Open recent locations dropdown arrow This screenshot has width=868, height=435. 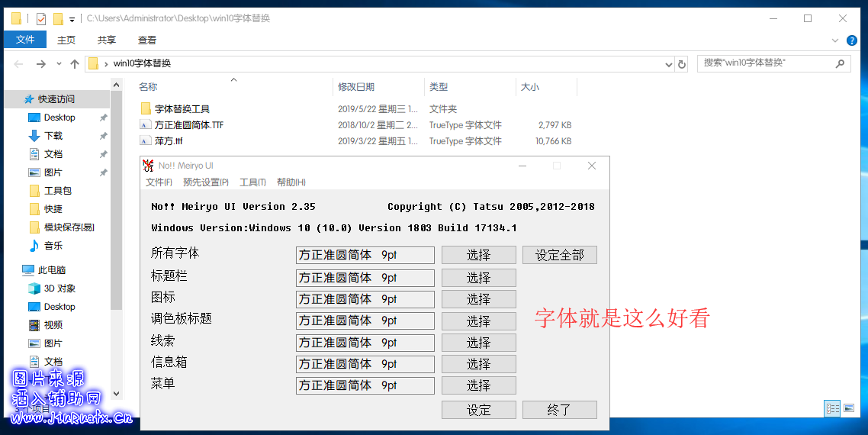[x=59, y=64]
